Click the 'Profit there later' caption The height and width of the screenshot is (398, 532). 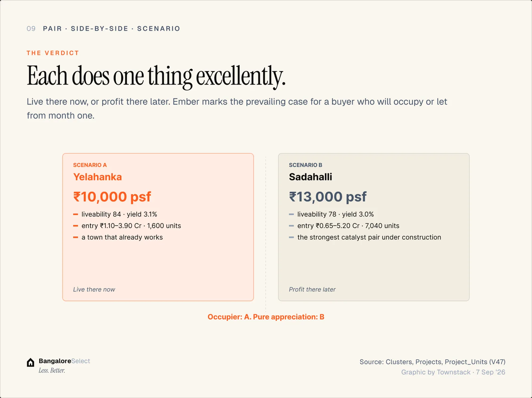click(x=312, y=290)
